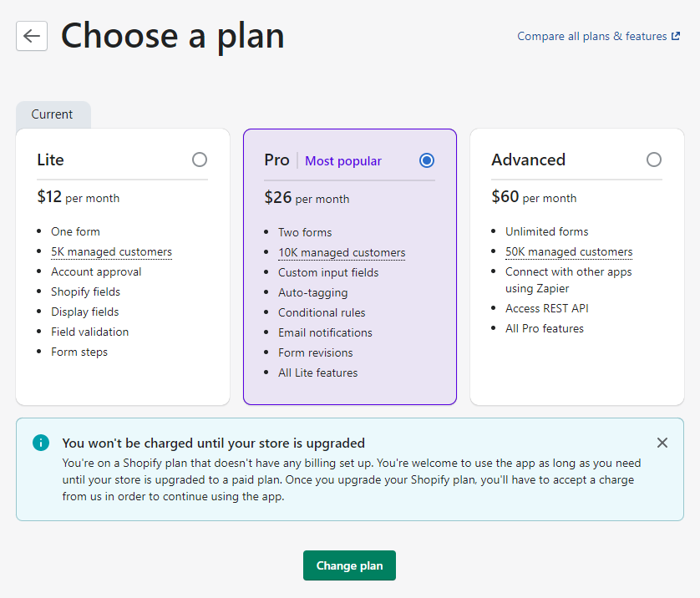Select the Pro plan radio button
The image size is (700, 598).
[427, 160]
